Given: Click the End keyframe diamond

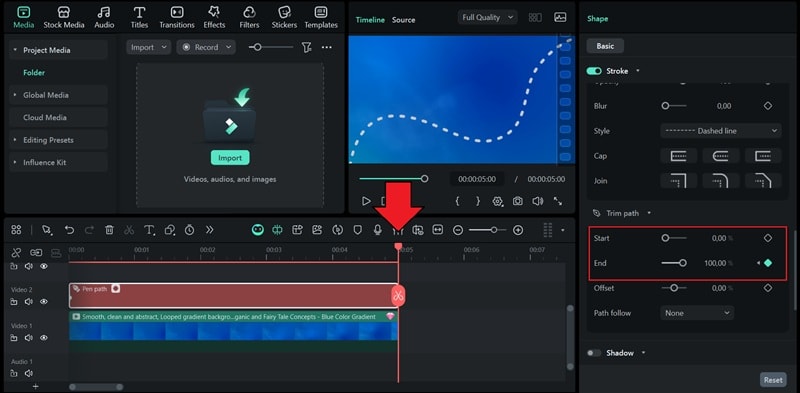Looking at the screenshot, I should pos(768,263).
